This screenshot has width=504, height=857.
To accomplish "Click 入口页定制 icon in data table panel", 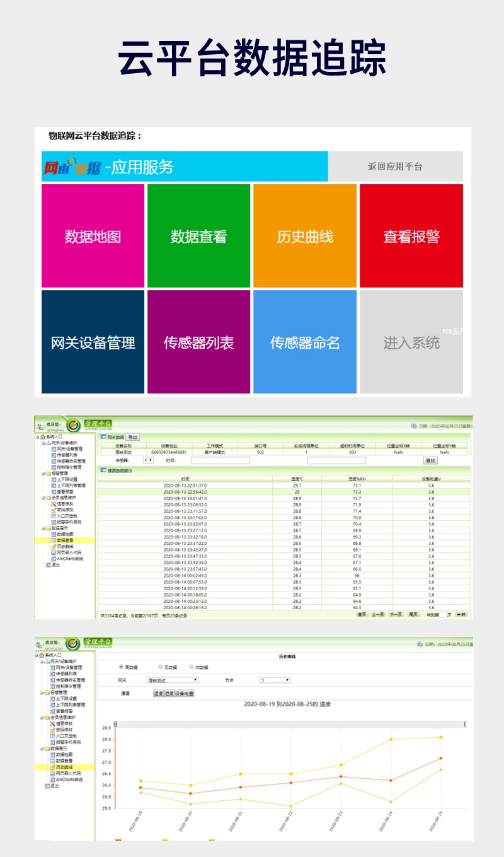I will click(x=53, y=516).
